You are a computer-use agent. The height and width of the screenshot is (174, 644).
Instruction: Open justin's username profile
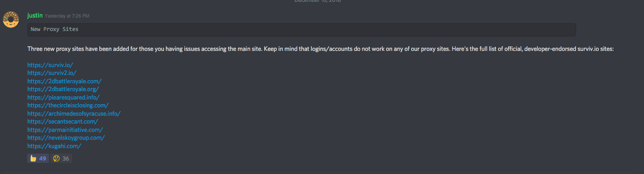click(x=35, y=15)
